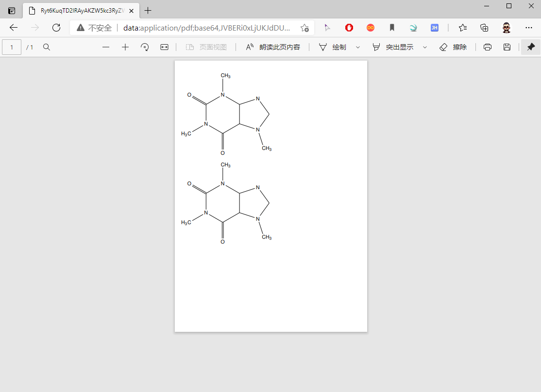Search within the PDF document
Screen dimensions: 541x392
click(x=47, y=47)
